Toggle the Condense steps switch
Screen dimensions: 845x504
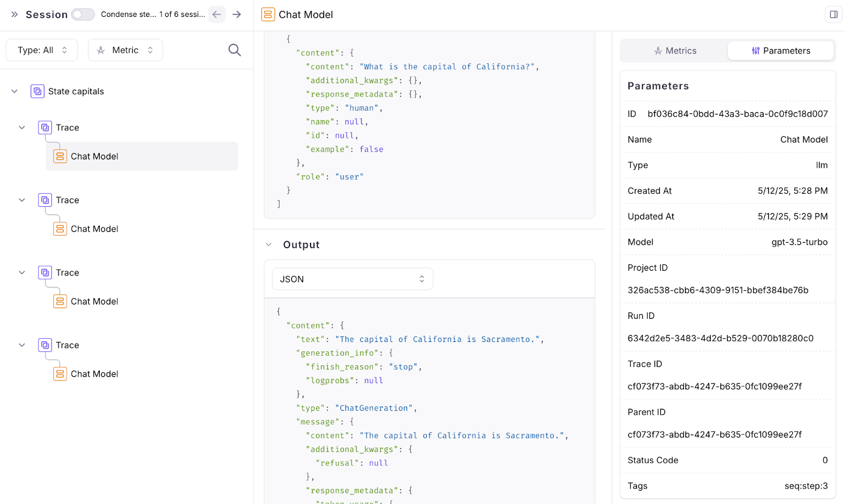(83, 14)
